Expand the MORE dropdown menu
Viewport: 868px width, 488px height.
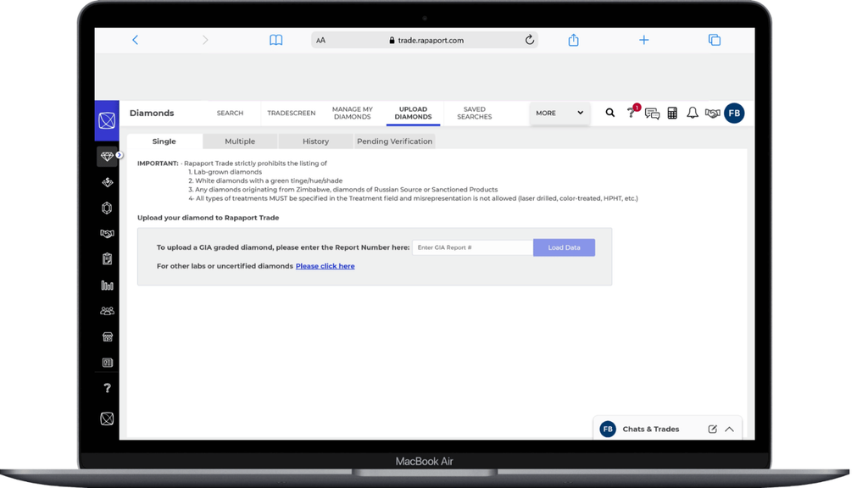(x=559, y=113)
